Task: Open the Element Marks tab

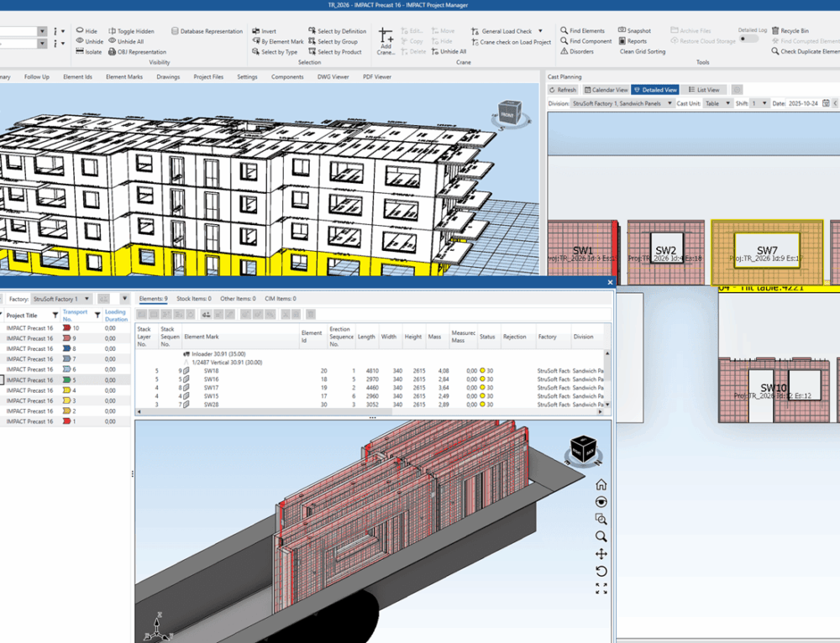Action: pos(124,76)
